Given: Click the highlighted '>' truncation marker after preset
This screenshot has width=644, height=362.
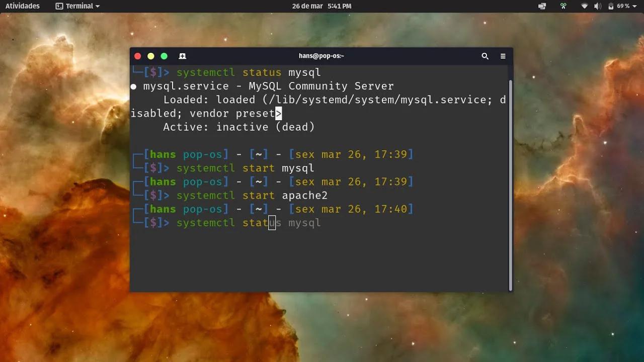Looking at the screenshot, I should pyautogui.click(x=279, y=114).
